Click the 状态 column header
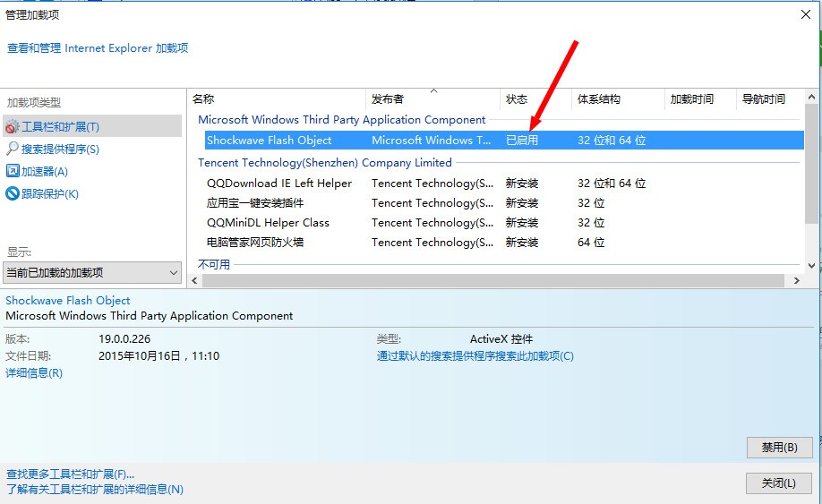The height and width of the screenshot is (504, 822). (x=517, y=99)
